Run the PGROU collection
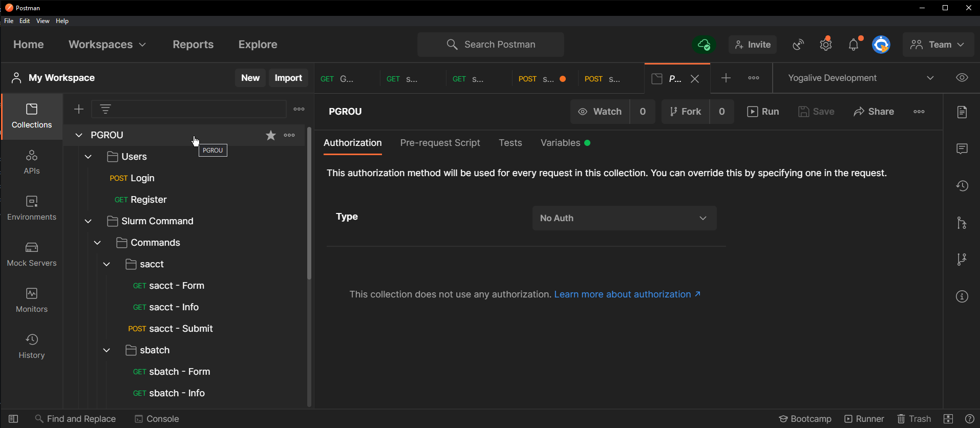Screen dimensions: 980x428 [x=763, y=112]
